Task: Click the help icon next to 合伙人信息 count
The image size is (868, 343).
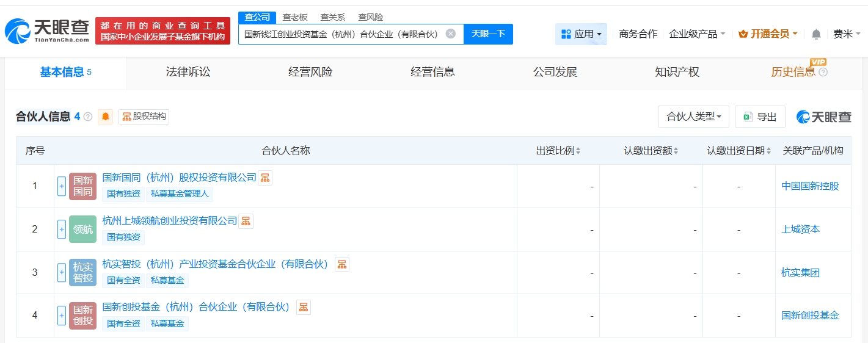Action: click(88, 117)
